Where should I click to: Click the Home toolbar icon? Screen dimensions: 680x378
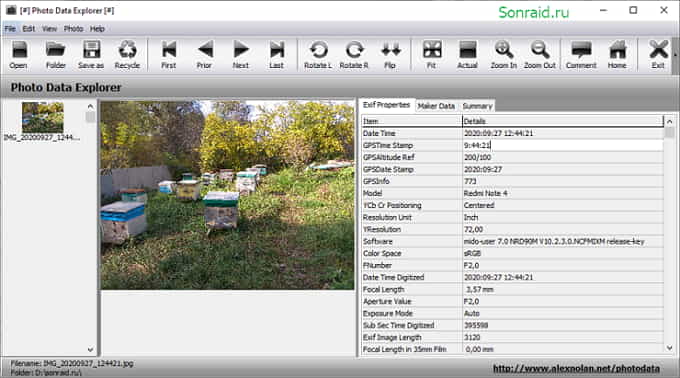617,55
